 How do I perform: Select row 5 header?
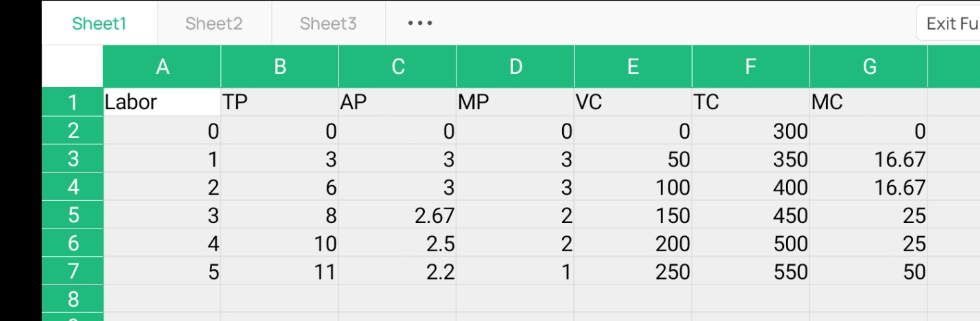pyautogui.click(x=73, y=215)
